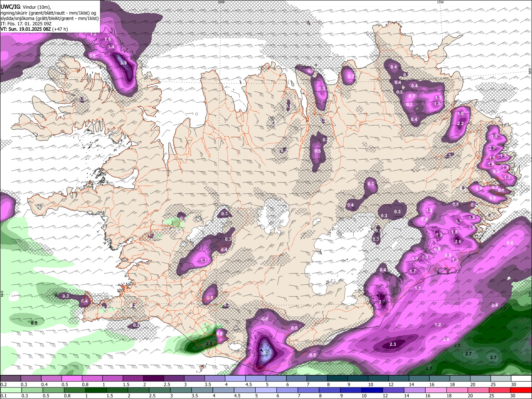Image resolution: width=532 pixels, height=399 pixels.
Task: Click the '20W' longitude label
Action: [x=221, y=2]
